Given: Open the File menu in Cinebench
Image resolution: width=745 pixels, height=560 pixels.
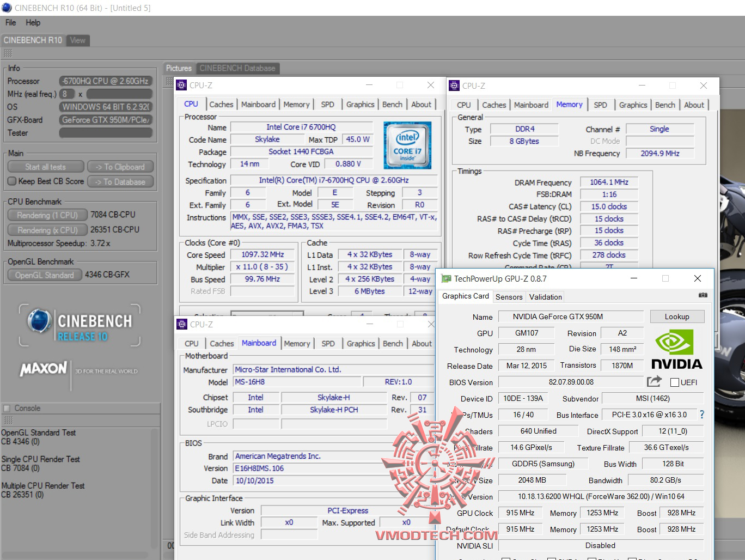Looking at the screenshot, I should pyautogui.click(x=10, y=22).
